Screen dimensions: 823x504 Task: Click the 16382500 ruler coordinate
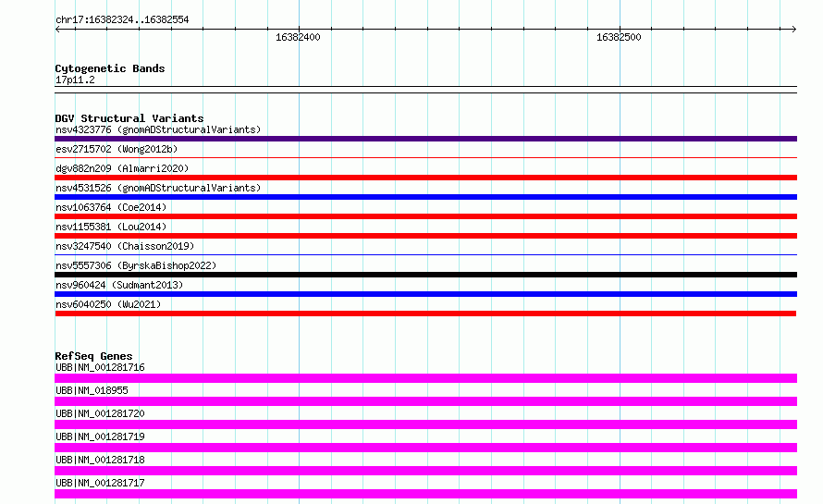619,37
